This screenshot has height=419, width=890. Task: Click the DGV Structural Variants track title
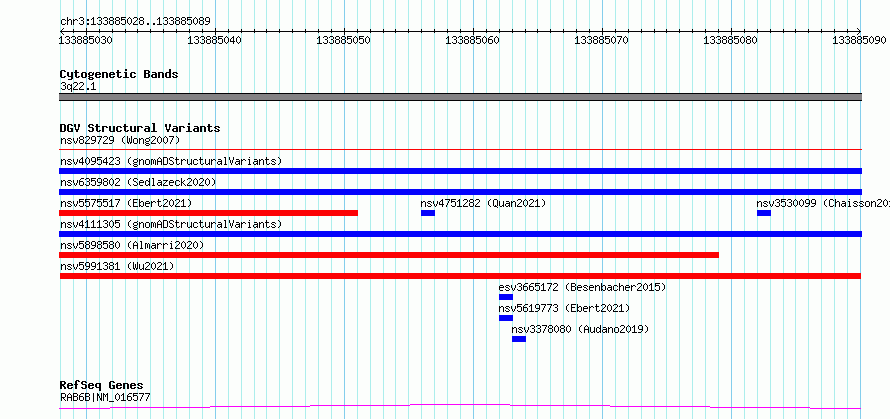140,128
